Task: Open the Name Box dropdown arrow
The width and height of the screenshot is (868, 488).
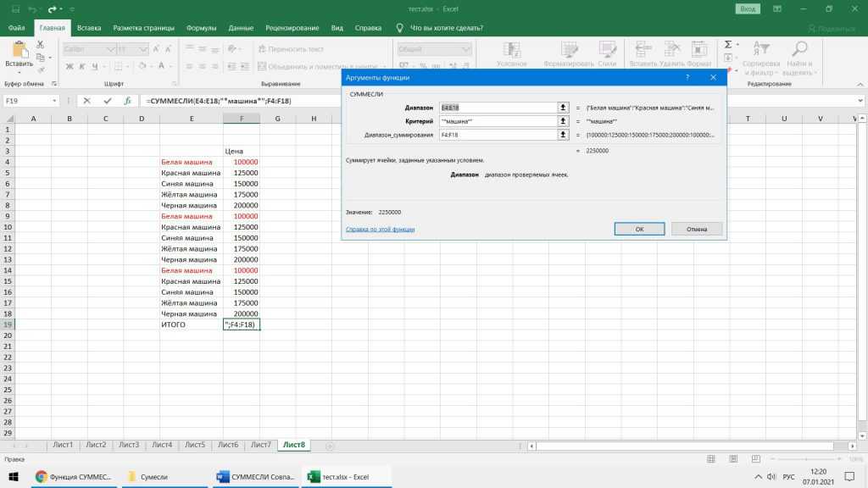Action: pos(54,101)
